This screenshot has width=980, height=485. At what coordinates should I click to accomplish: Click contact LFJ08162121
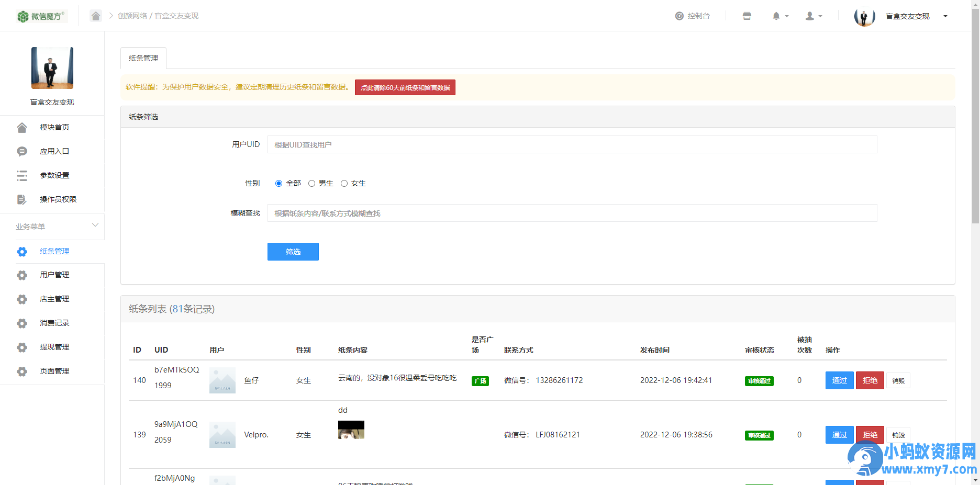click(558, 435)
